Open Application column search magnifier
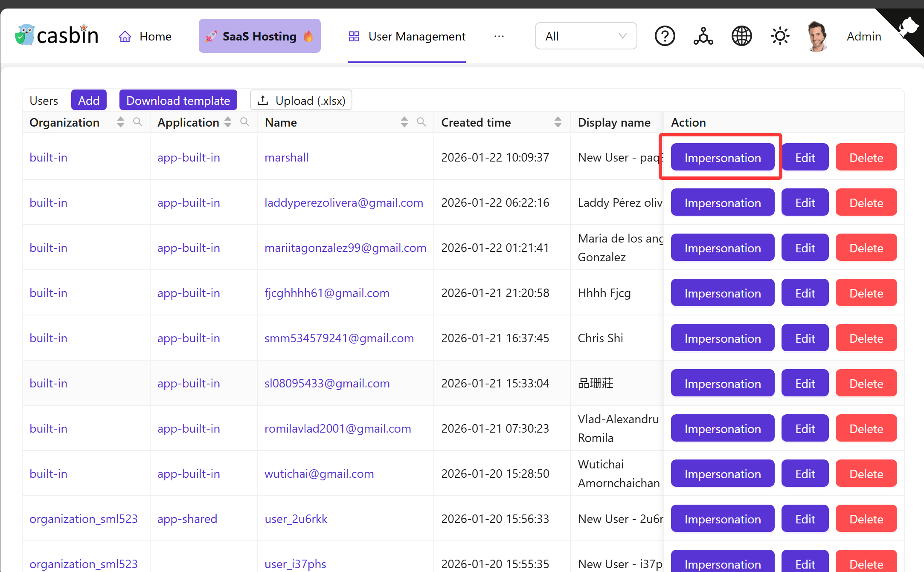The image size is (924, 572). coord(245,122)
